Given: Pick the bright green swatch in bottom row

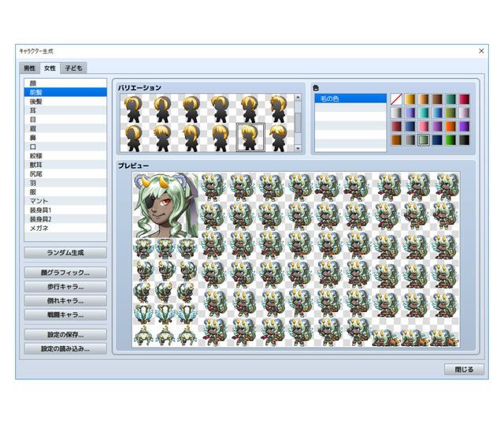Looking at the screenshot, I should [450, 140].
